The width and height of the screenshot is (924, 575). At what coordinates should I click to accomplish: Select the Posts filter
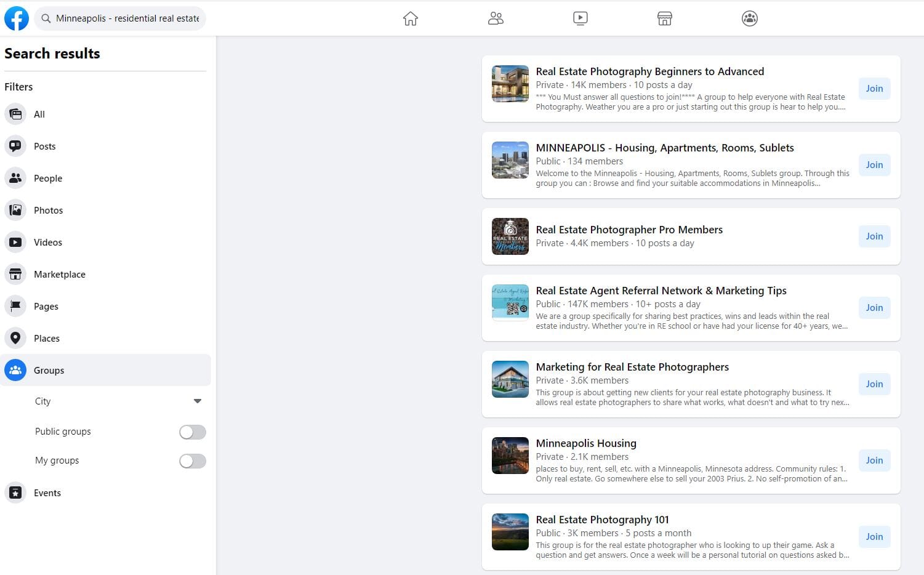coord(44,147)
